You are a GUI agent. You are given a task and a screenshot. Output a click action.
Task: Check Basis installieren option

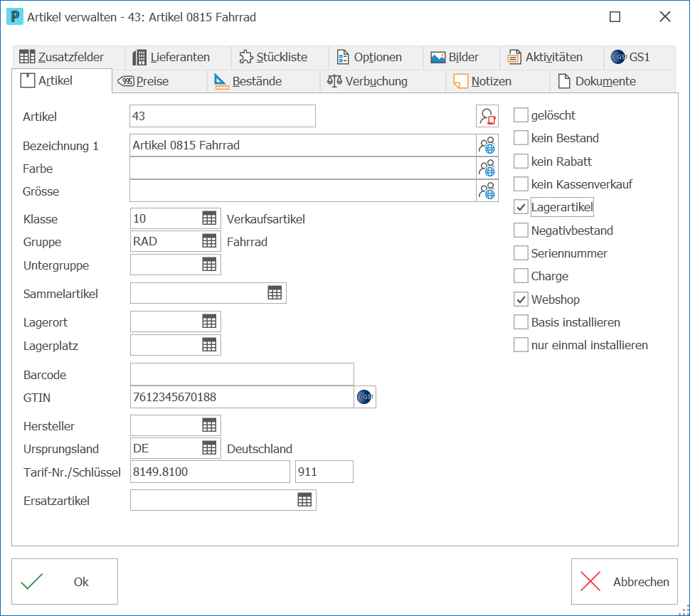tap(521, 322)
